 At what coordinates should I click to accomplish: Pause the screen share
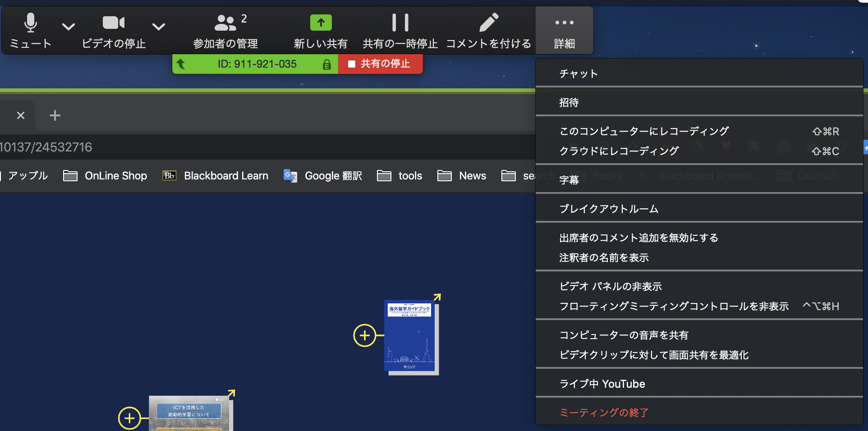[400, 23]
